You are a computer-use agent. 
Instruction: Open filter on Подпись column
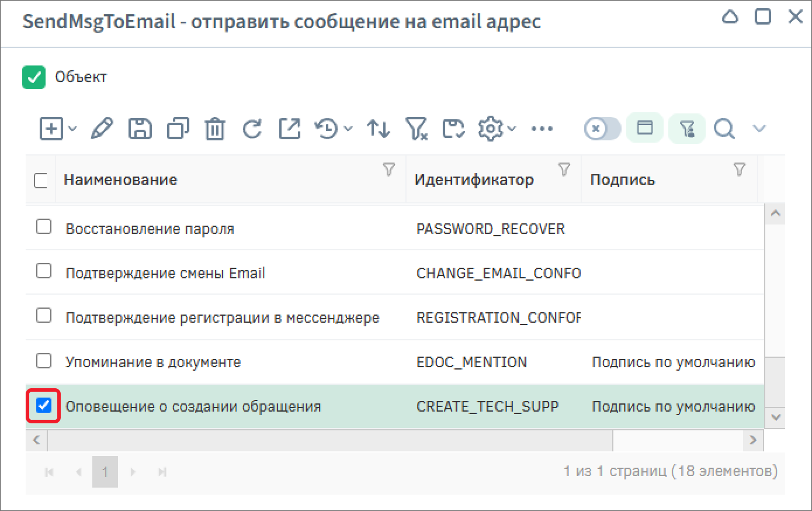(740, 170)
